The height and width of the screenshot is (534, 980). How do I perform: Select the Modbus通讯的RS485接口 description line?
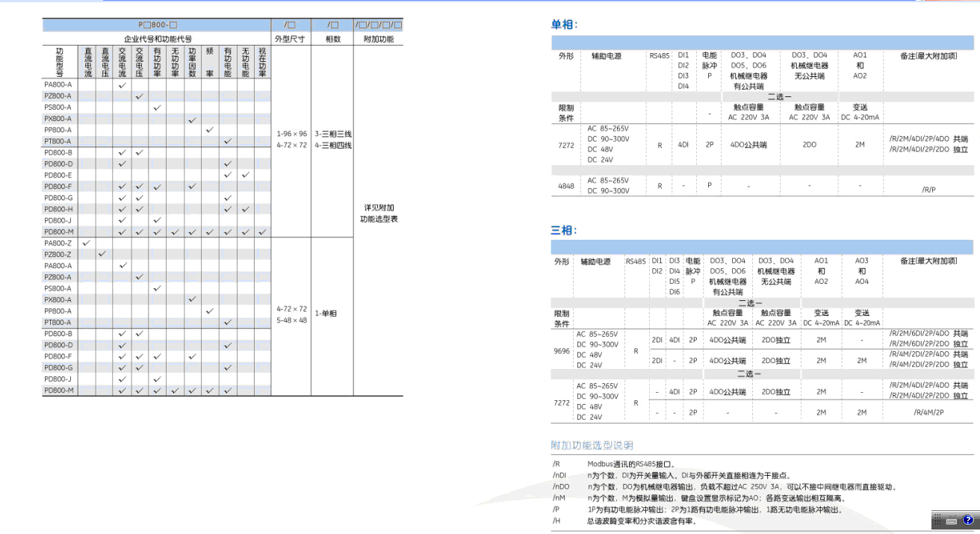[631, 464]
